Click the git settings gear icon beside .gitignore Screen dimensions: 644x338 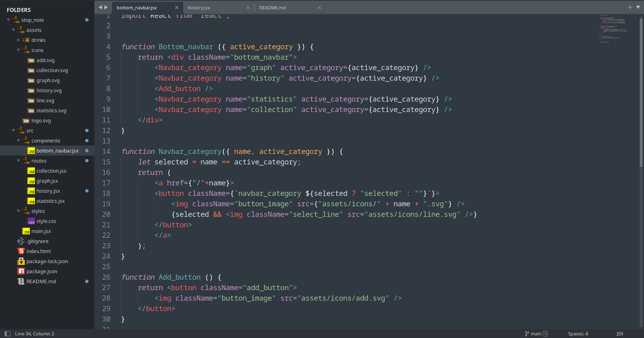tap(21, 241)
